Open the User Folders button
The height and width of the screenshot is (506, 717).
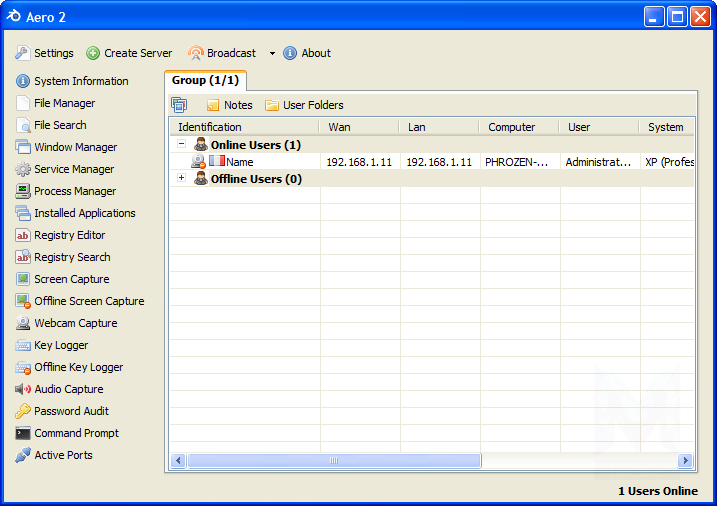[x=304, y=105]
